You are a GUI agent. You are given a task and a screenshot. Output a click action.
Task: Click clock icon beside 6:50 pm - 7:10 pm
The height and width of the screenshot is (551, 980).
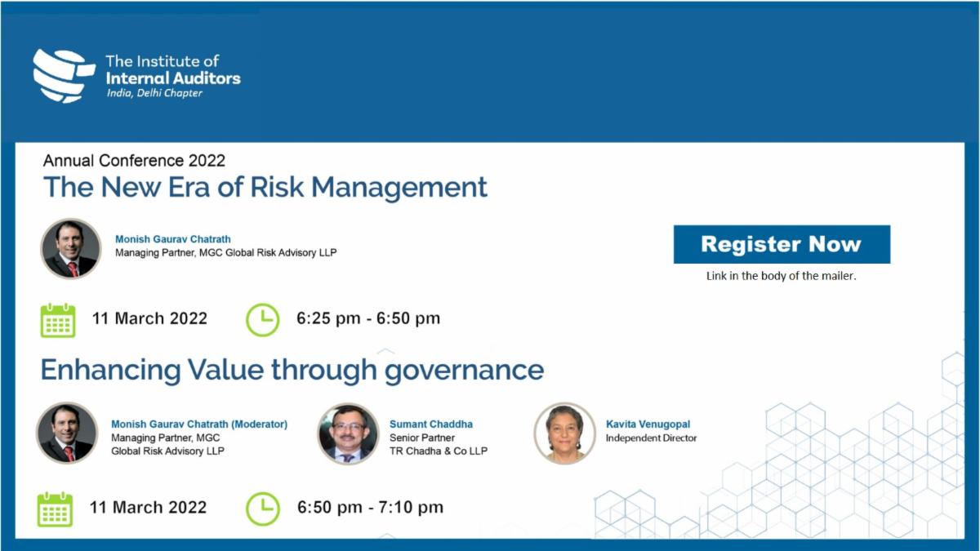pos(263,509)
